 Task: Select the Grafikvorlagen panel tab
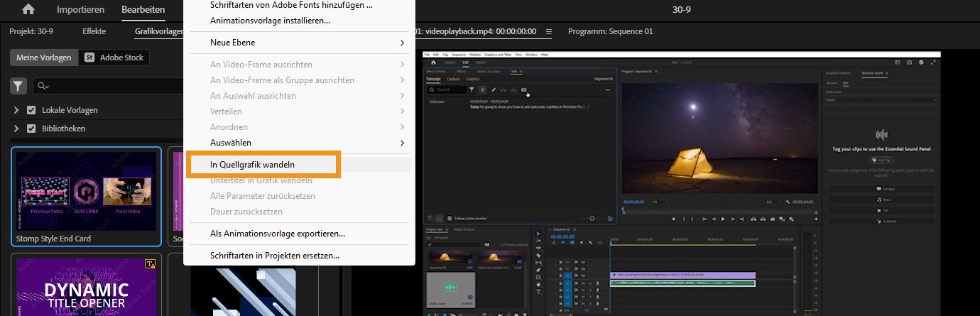tap(159, 31)
